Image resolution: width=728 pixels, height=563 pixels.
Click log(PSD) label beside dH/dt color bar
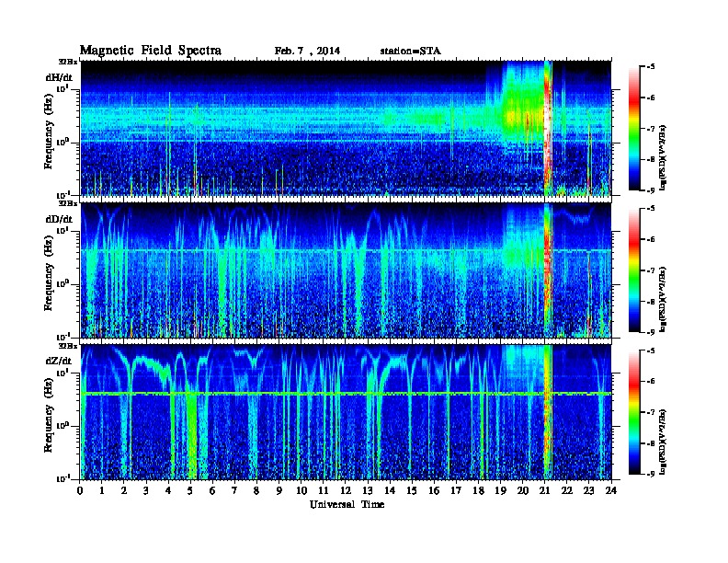coord(663,157)
